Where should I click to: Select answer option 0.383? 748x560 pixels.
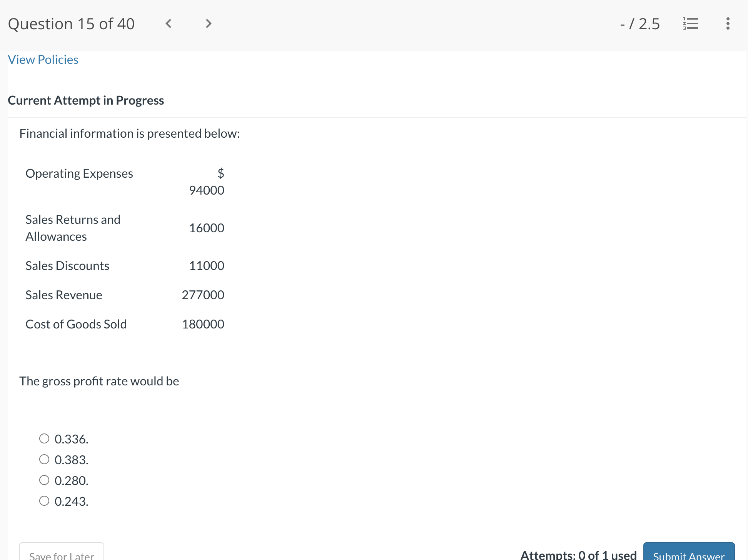click(x=44, y=459)
